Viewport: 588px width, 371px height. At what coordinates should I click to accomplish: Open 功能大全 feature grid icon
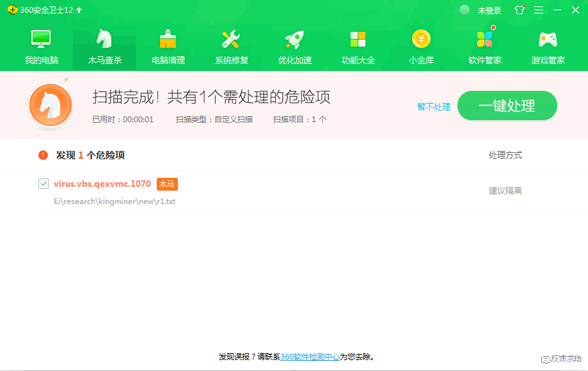[358, 40]
